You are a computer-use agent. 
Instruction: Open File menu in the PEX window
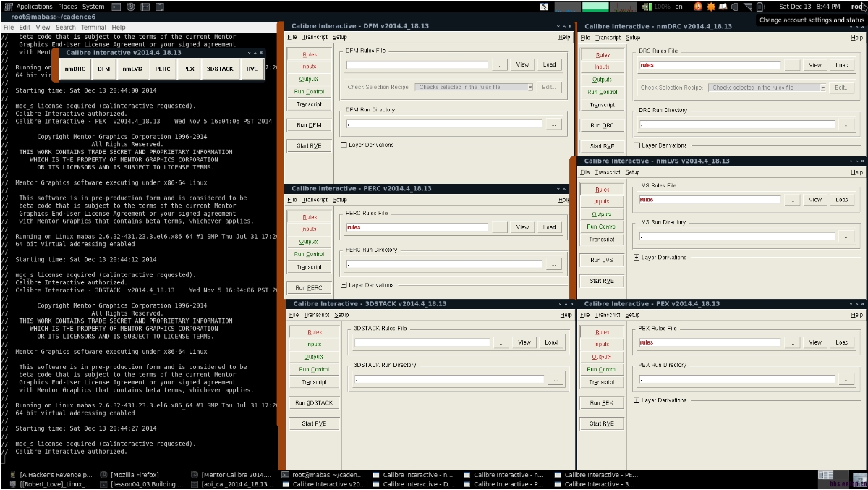[585, 315]
